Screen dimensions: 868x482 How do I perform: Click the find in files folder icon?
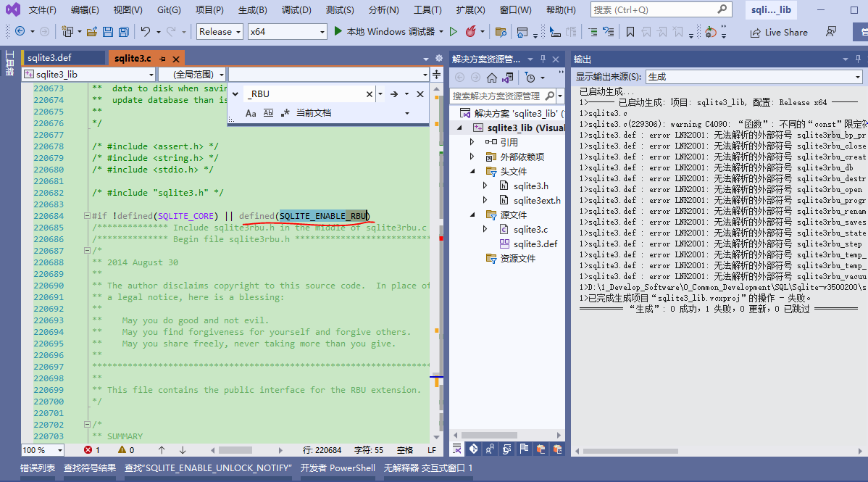[x=501, y=32]
